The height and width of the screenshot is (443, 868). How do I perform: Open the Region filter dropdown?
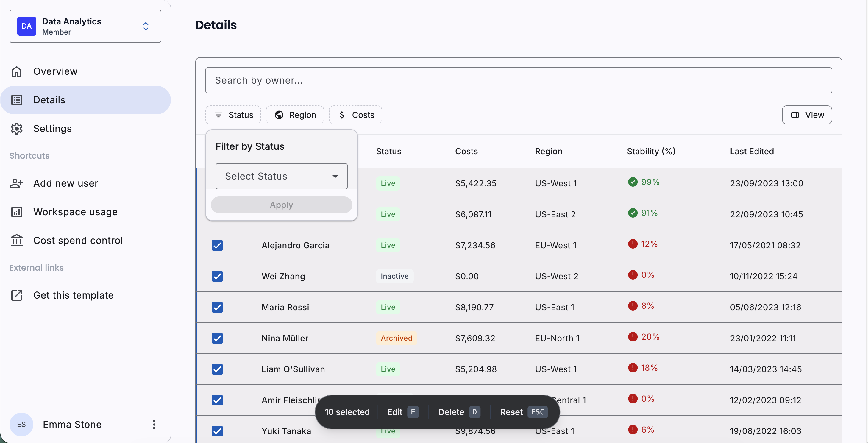click(295, 115)
